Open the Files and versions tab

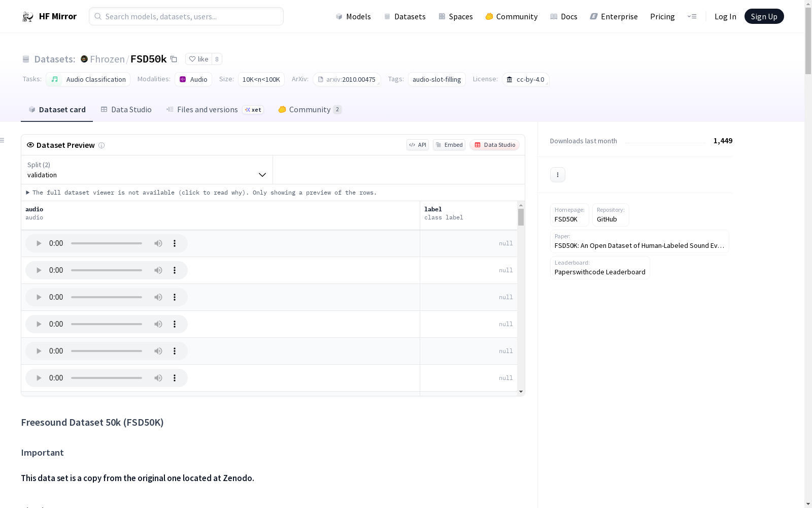coord(215,110)
